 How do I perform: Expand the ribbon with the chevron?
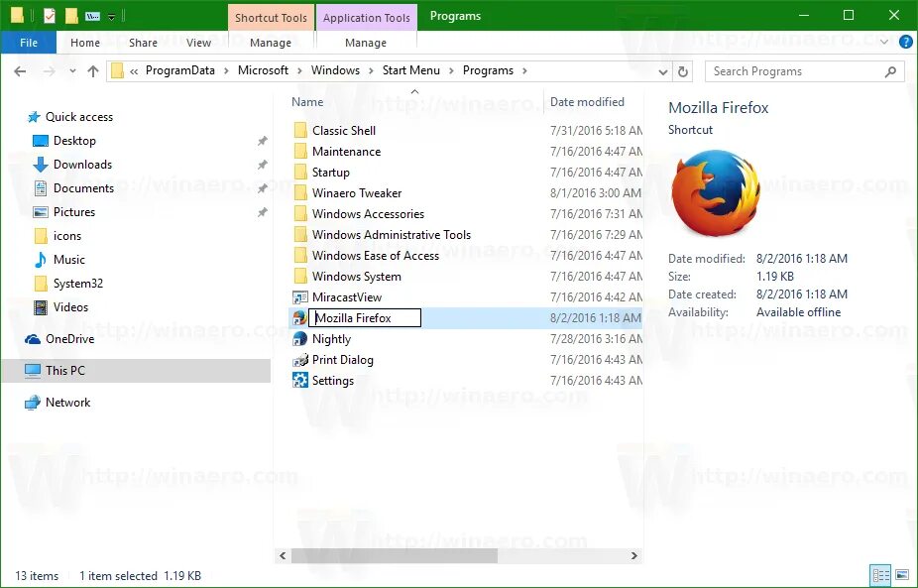(884, 43)
